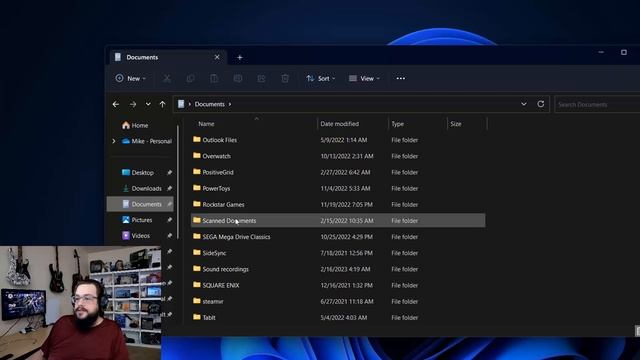Go back with the left arrow
640x360 pixels.
116,104
